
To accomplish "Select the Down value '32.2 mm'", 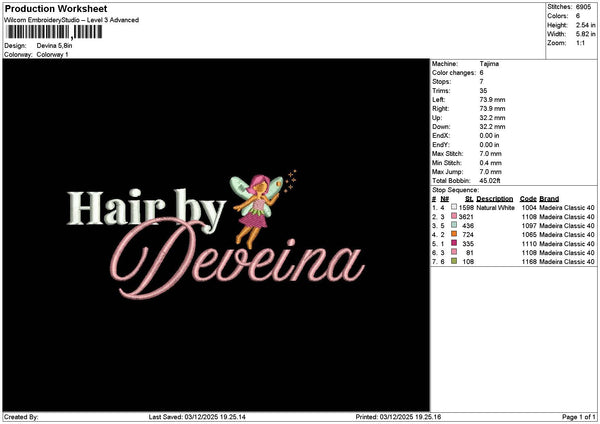I will pyautogui.click(x=492, y=127).
